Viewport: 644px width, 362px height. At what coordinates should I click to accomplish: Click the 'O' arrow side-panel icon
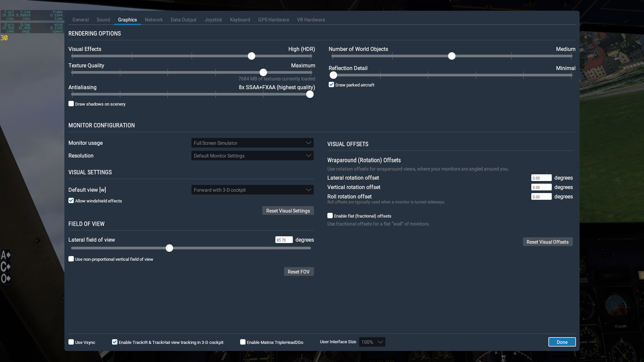[6, 279]
